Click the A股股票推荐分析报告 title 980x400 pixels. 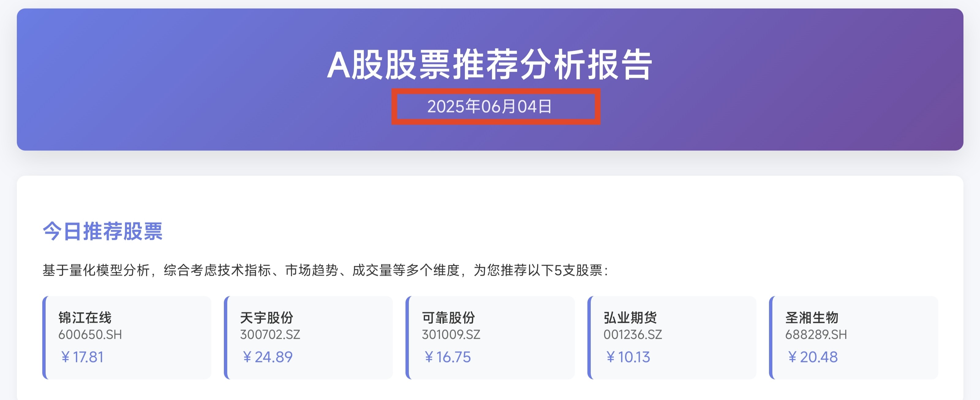click(x=490, y=65)
